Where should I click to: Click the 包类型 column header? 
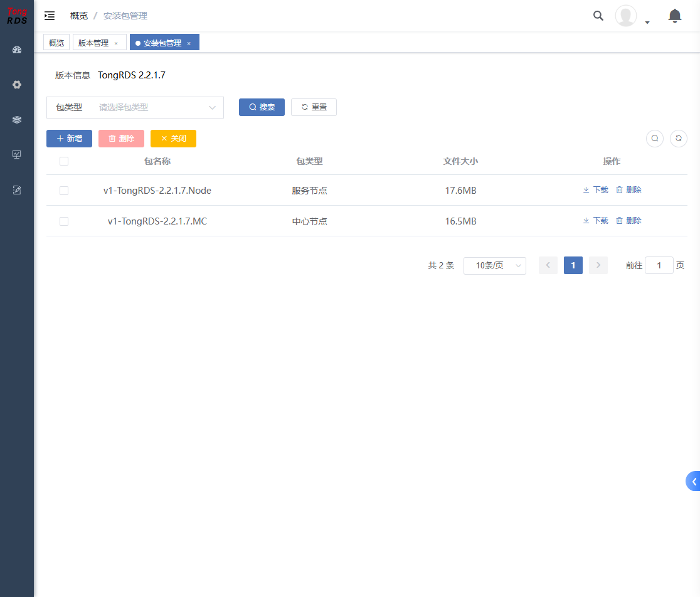pyautogui.click(x=309, y=161)
